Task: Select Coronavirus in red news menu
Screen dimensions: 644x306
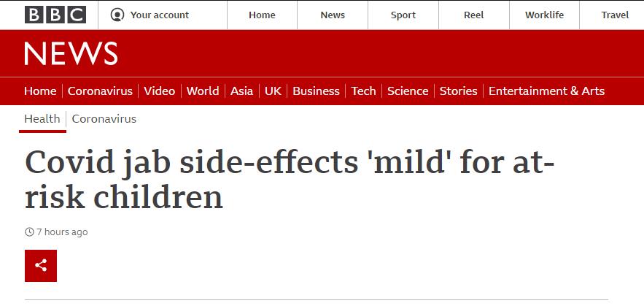Action: (100, 91)
